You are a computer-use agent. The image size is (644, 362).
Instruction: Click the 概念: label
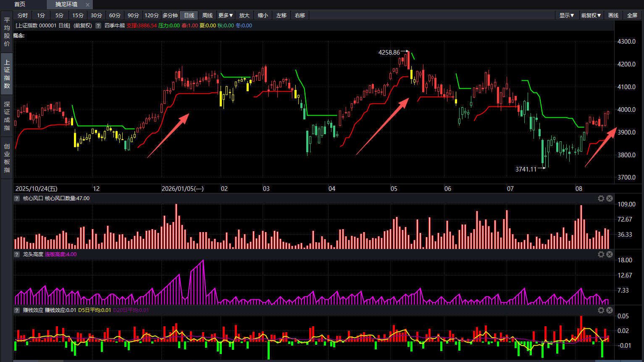point(19,36)
